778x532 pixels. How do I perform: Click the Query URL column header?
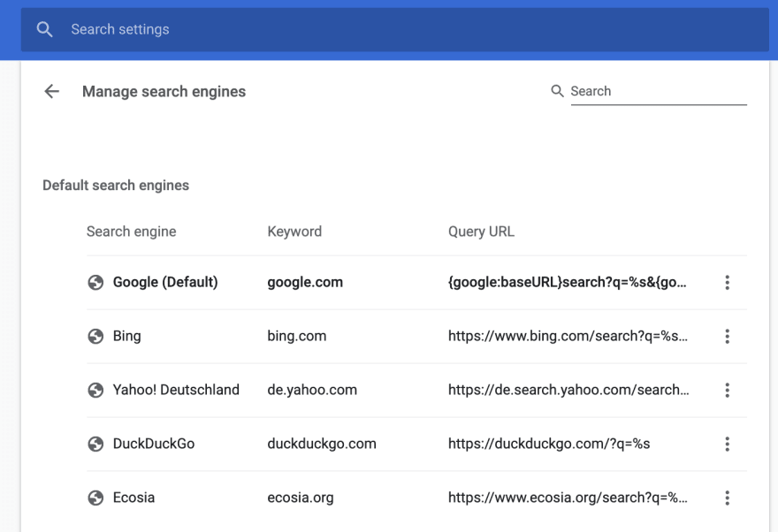tap(481, 232)
